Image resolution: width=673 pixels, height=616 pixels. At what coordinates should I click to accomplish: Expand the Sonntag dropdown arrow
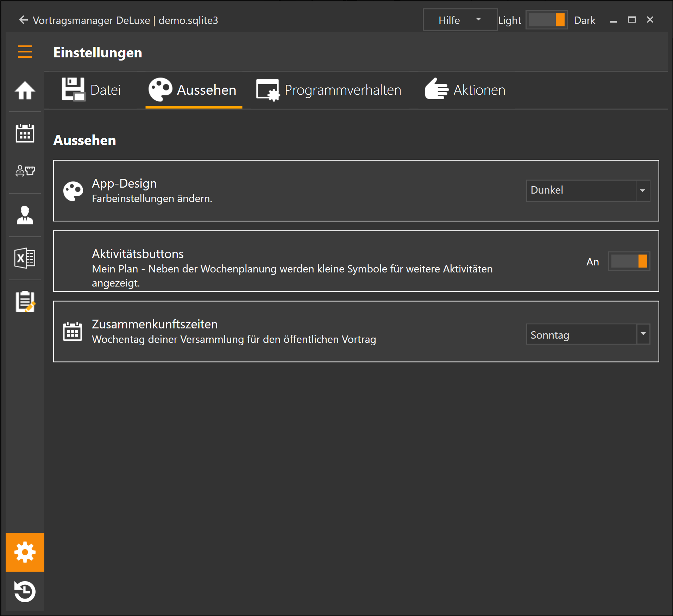tap(643, 334)
